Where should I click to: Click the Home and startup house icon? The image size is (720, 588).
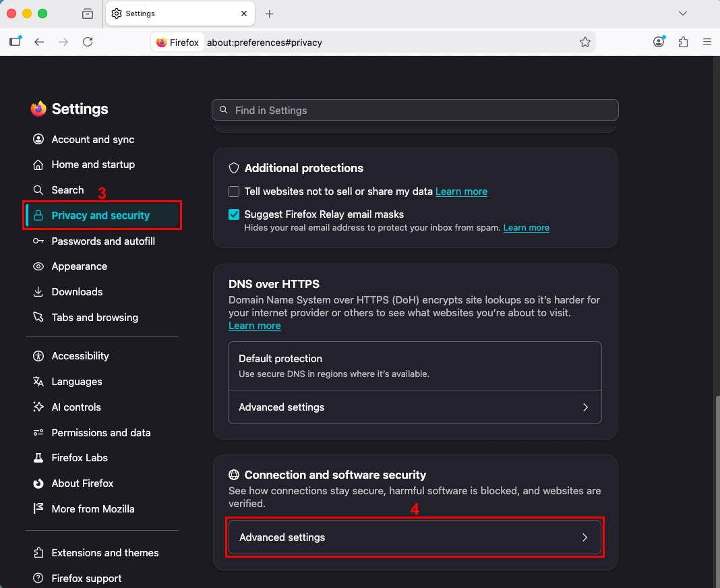(38, 165)
